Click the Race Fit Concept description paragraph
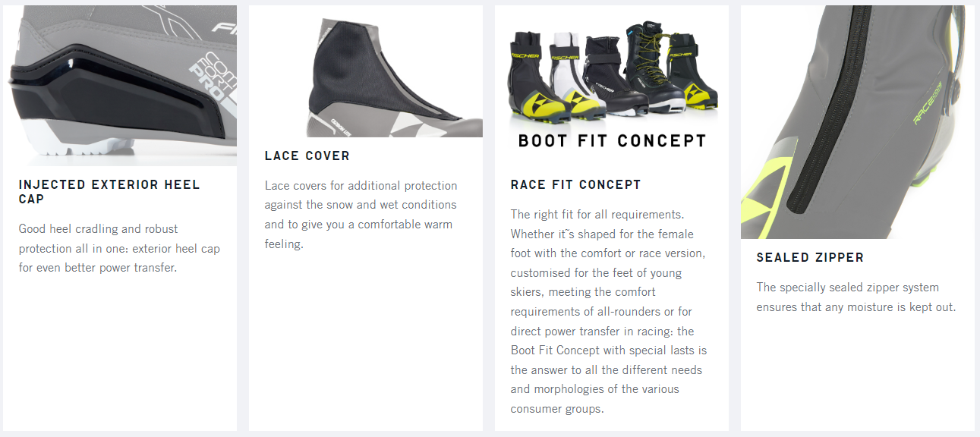 coord(607,311)
